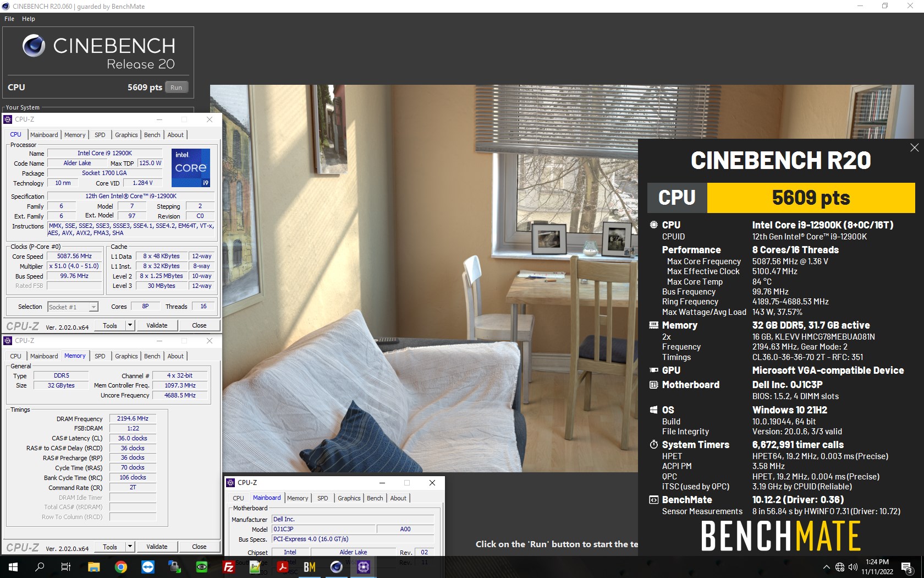The height and width of the screenshot is (578, 924).
Task: Select Bench tab in memory CPU-Z window
Action: [x=152, y=356]
